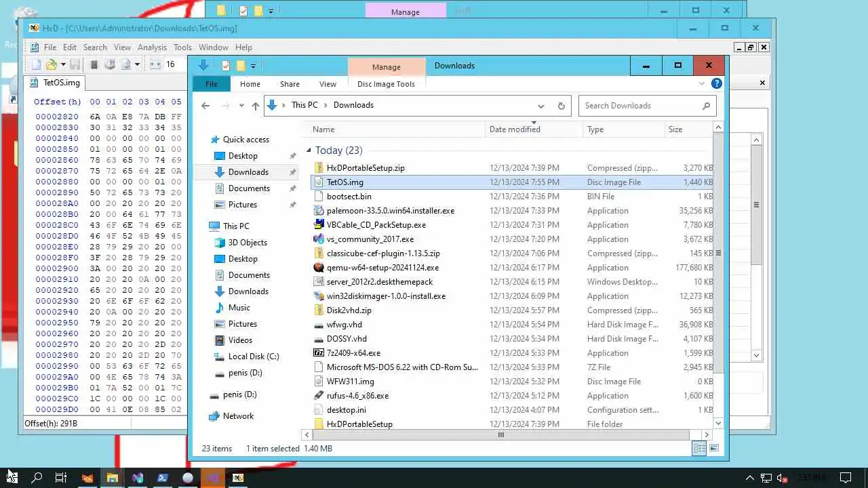This screenshot has height=488, width=868.
Task: Open the Explorer File ribbon tab
Action: (212, 84)
